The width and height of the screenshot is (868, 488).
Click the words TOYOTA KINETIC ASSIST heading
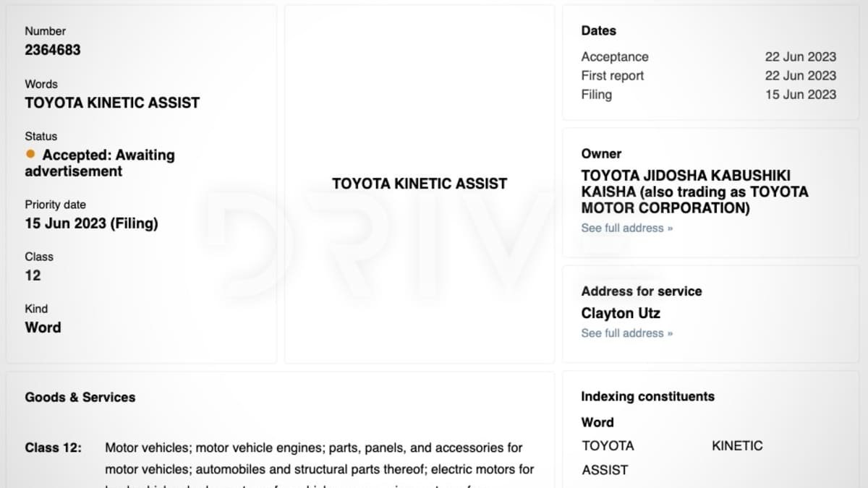111,103
